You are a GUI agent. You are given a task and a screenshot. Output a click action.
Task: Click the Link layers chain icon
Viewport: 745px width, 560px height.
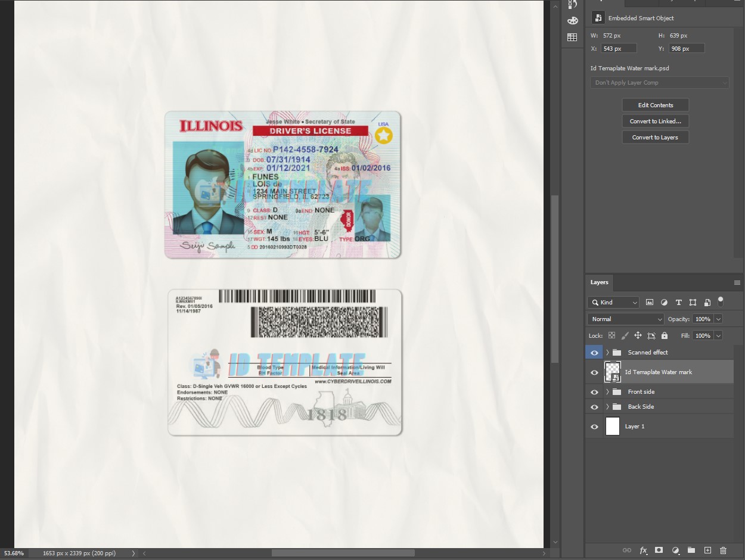[626, 550]
